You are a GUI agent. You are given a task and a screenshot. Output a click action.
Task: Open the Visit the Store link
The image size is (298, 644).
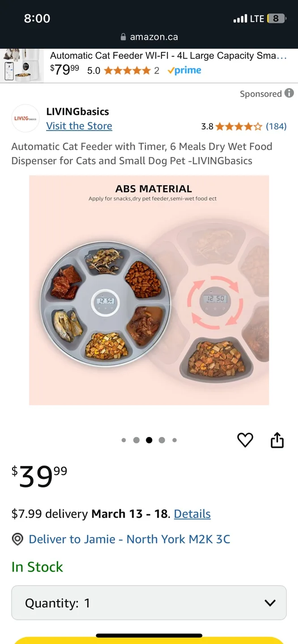pyautogui.click(x=79, y=126)
